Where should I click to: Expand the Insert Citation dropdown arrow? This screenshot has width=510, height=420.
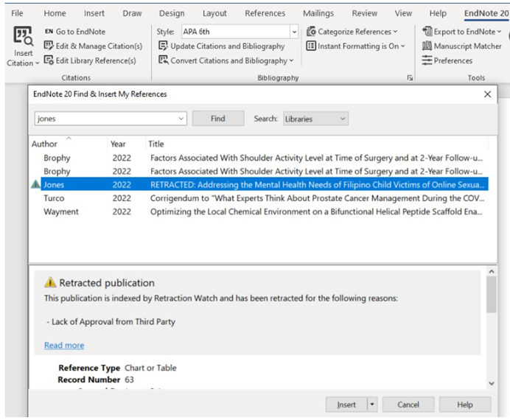37,63
